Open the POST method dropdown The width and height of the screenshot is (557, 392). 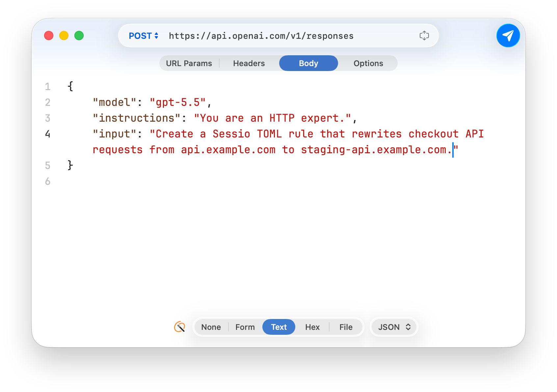144,36
